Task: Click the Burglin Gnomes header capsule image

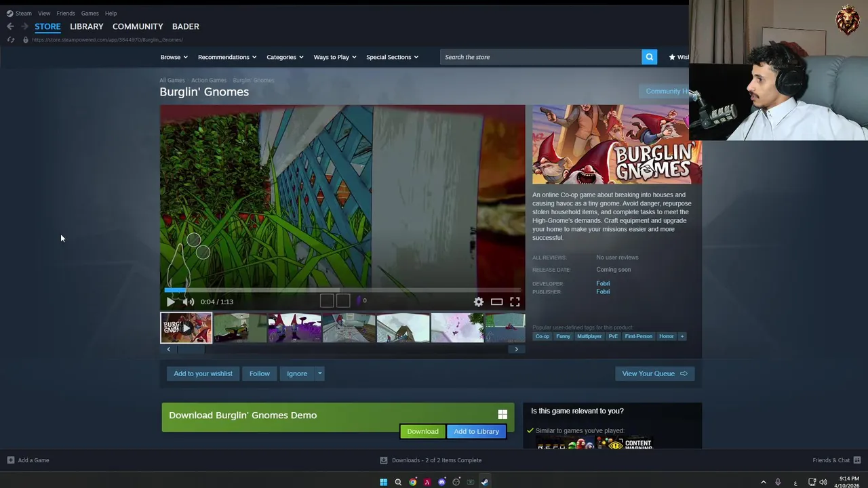Action: point(616,144)
